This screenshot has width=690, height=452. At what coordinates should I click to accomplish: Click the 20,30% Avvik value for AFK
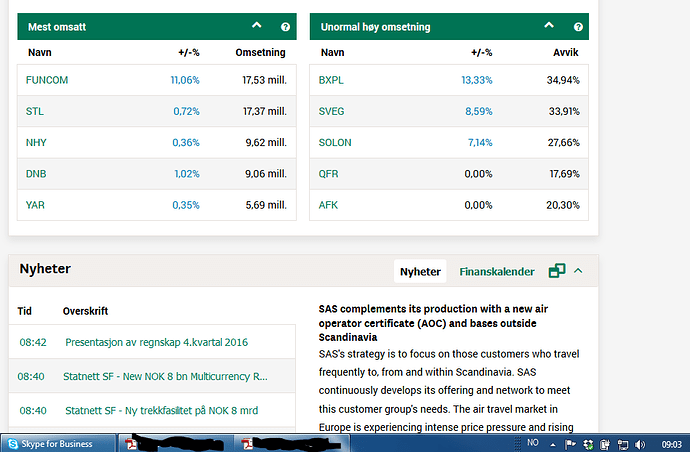tap(563, 205)
